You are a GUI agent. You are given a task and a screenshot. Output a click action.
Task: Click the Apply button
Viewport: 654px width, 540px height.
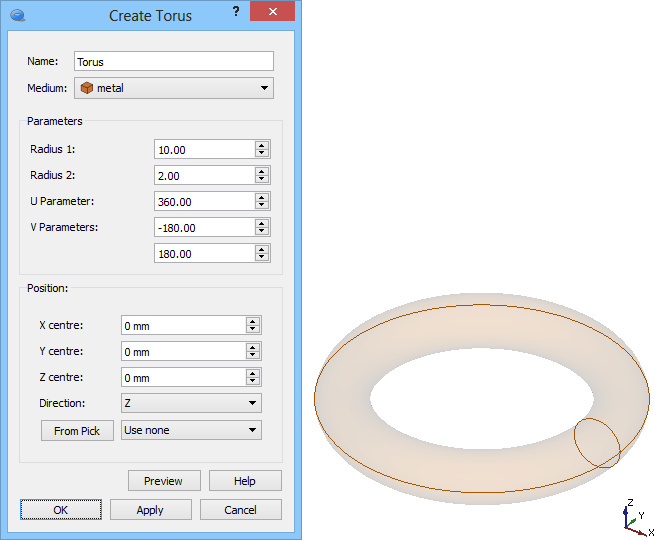[x=151, y=510]
